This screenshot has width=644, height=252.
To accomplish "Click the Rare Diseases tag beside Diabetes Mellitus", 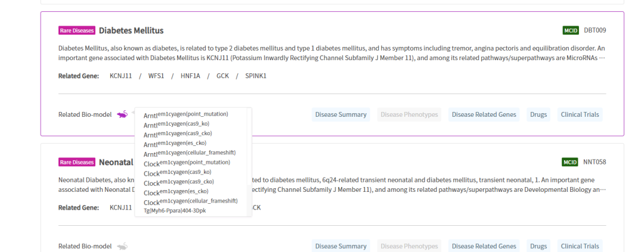I will (76, 30).
